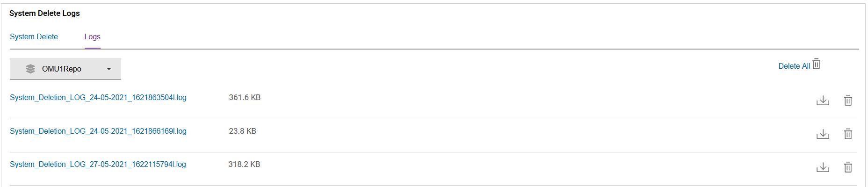
Task: Open System_Deletion_LOG_24-05-2021_1621863504l.log link
Action: pos(98,98)
